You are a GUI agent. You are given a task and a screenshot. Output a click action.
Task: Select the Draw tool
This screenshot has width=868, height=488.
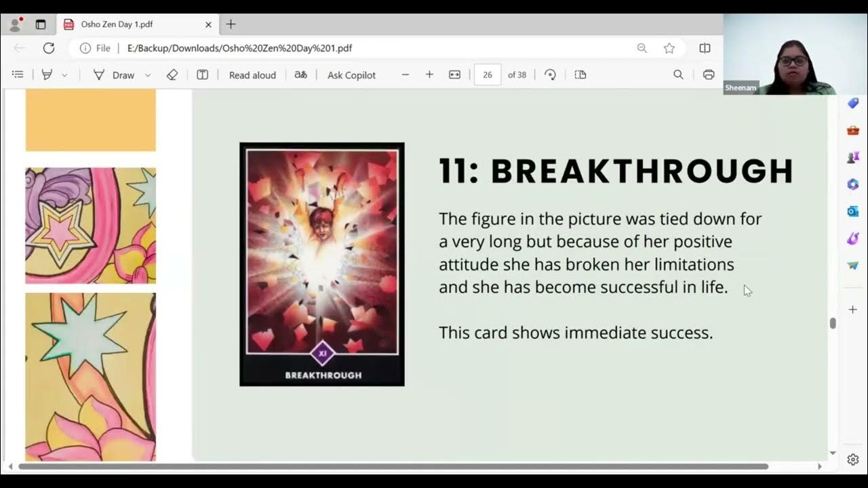point(114,75)
